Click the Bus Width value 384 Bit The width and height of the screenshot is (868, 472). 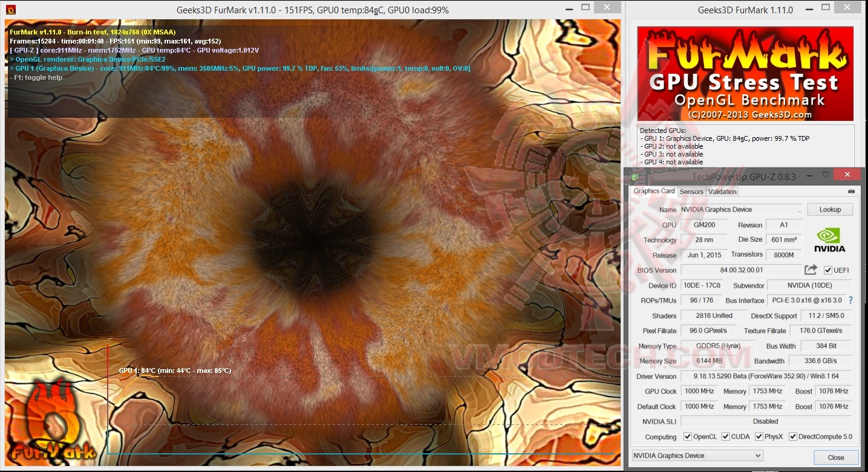[826, 346]
